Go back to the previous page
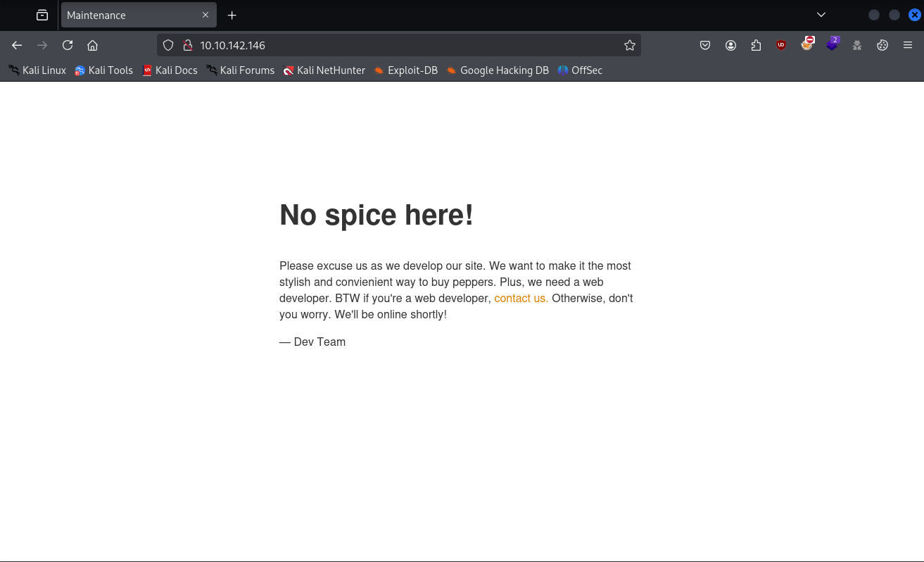The image size is (924, 562). click(17, 45)
